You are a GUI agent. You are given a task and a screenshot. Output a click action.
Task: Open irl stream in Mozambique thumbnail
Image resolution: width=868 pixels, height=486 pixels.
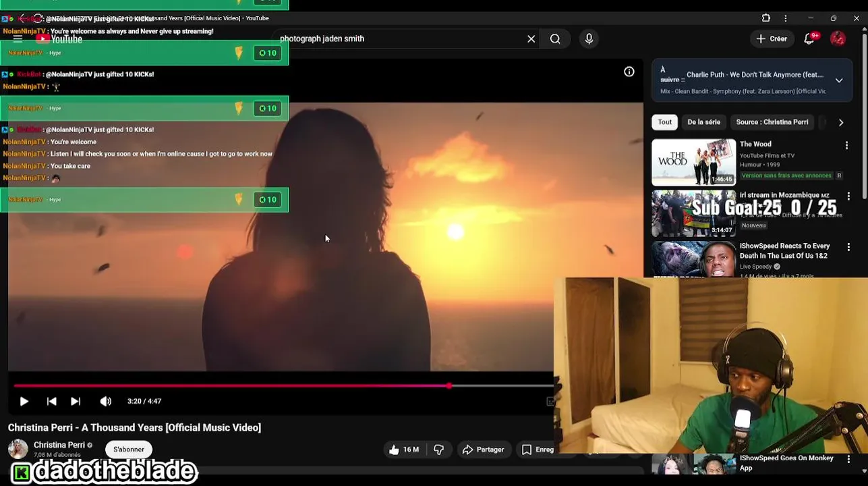(x=693, y=213)
